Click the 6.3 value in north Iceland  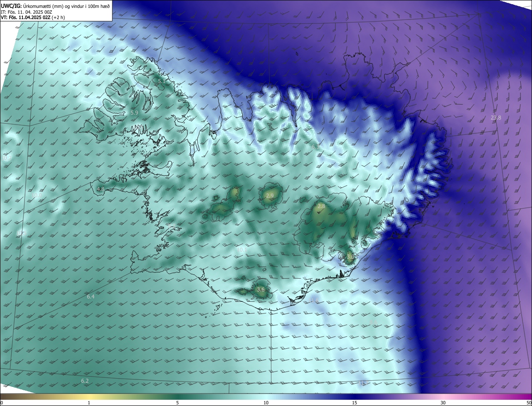(315, 147)
